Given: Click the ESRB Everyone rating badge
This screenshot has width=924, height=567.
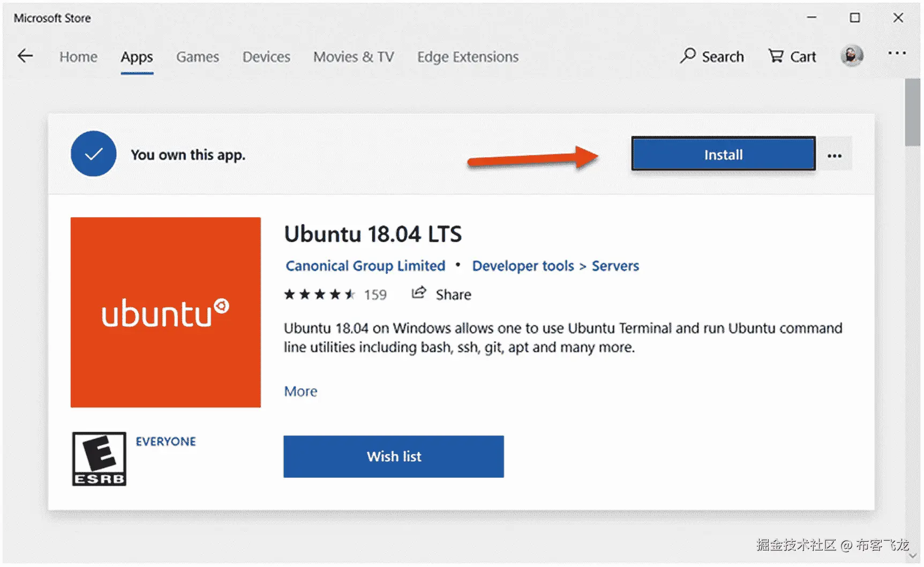Looking at the screenshot, I should 99,459.
